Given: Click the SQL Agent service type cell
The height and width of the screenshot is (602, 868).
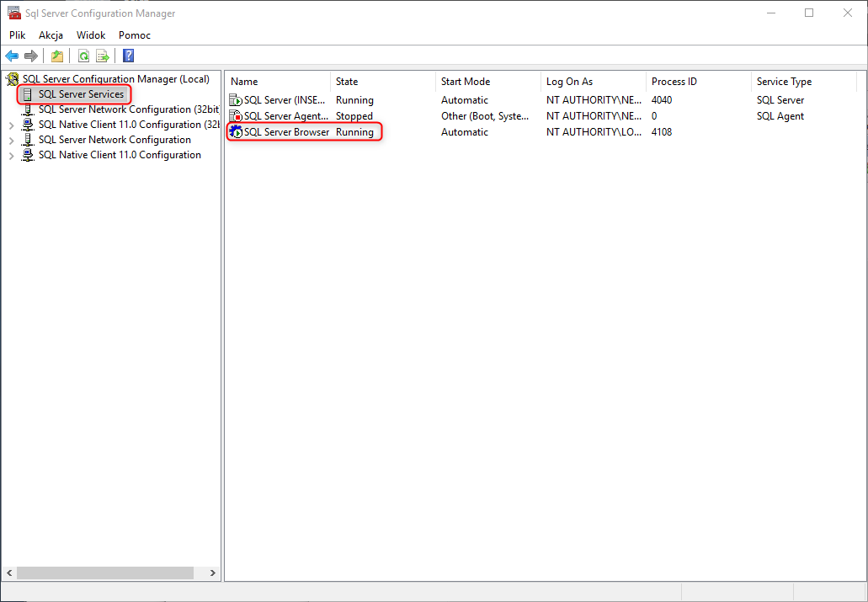Looking at the screenshot, I should click(x=780, y=116).
